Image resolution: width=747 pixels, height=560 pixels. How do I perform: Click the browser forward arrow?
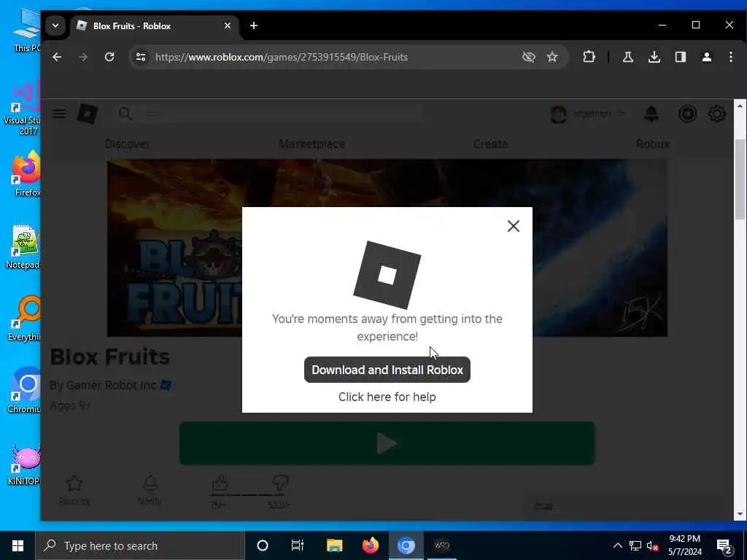coord(83,57)
